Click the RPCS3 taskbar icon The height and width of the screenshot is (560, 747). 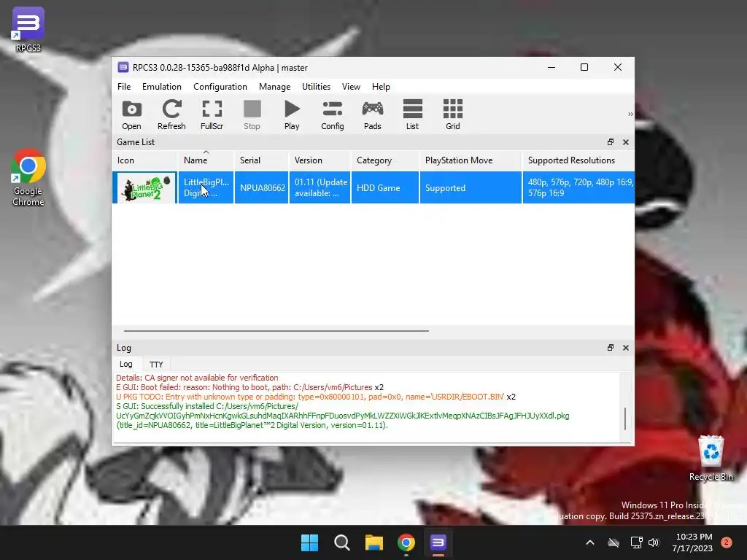click(x=438, y=542)
